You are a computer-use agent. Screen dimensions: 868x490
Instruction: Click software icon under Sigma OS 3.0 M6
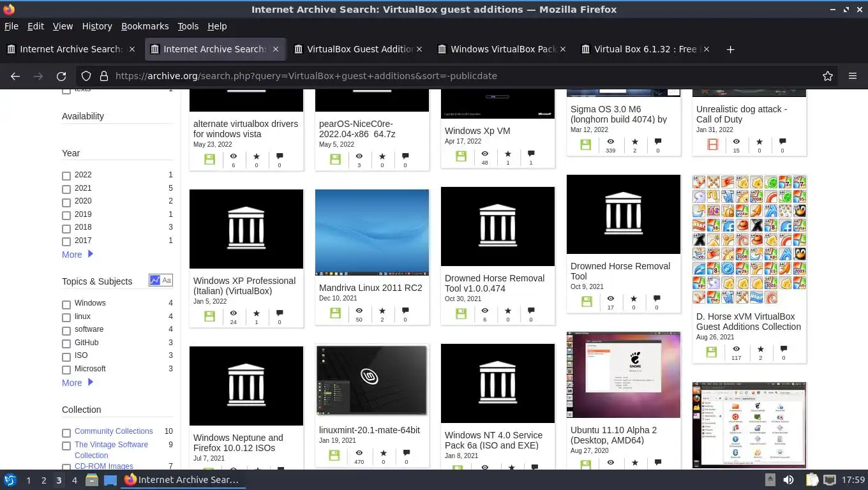pyautogui.click(x=586, y=145)
